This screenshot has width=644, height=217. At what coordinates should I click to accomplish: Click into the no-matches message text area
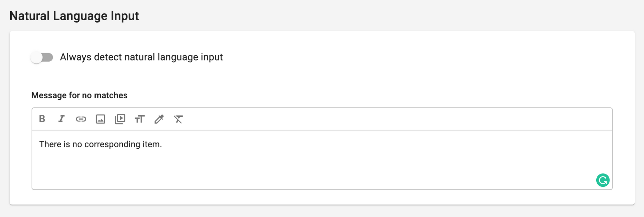(x=322, y=160)
